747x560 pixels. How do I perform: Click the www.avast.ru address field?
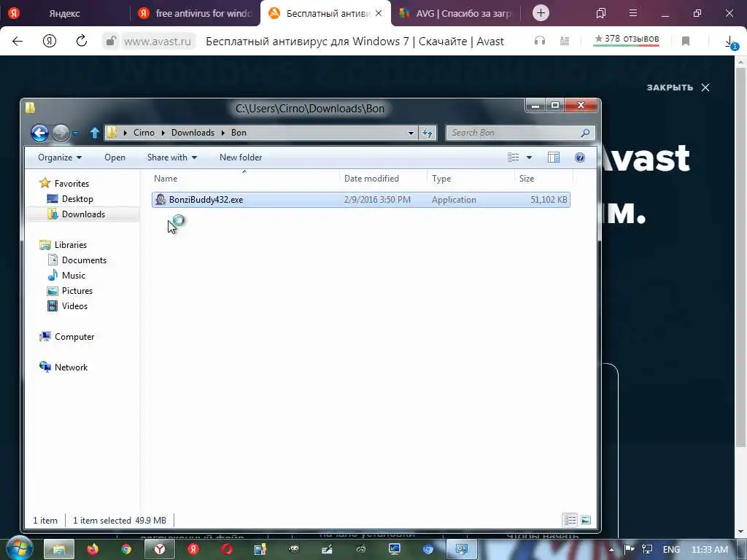click(158, 42)
